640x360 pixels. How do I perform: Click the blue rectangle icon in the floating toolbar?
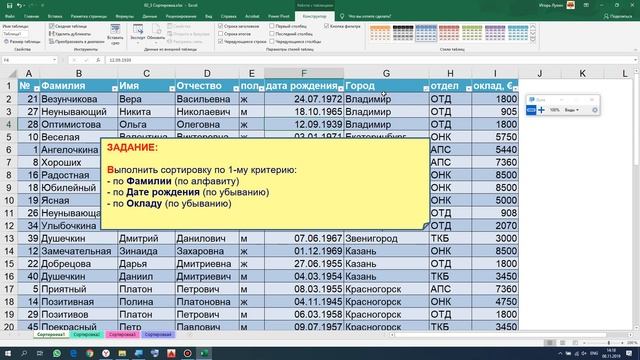coord(531,110)
